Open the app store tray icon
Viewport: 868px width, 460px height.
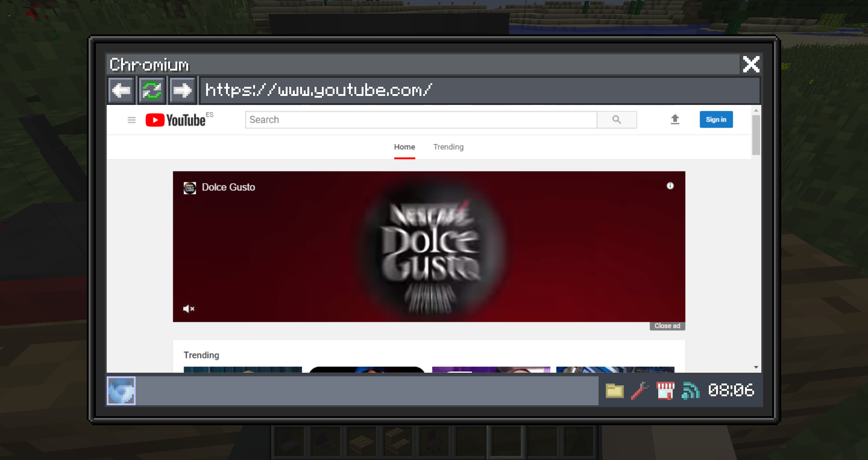[x=665, y=391]
